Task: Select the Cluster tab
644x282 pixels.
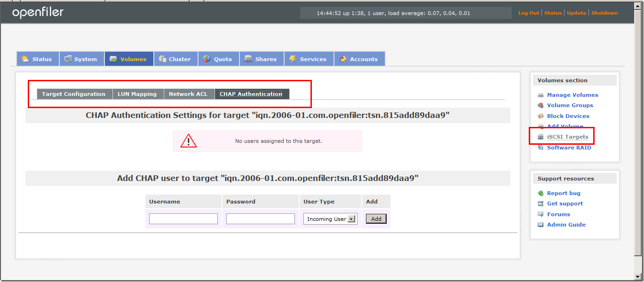Action: [x=175, y=58]
